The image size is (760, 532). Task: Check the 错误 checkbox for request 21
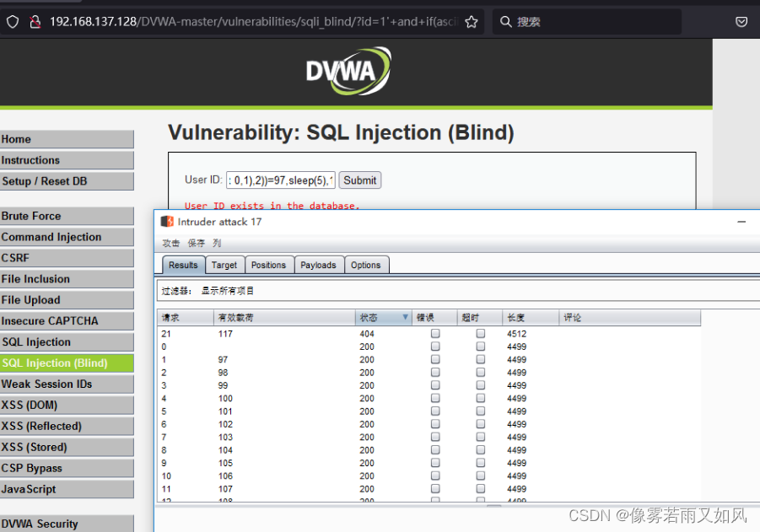(435, 333)
